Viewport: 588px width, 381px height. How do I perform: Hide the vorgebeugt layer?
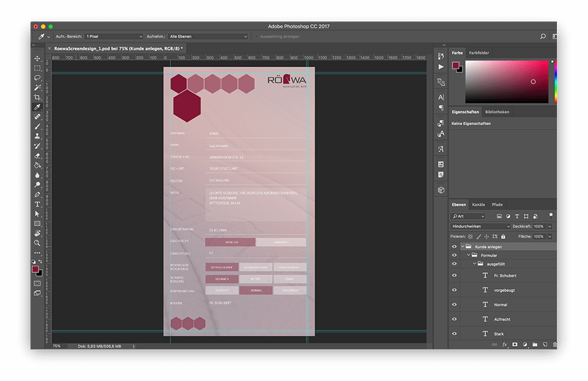(x=454, y=290)
